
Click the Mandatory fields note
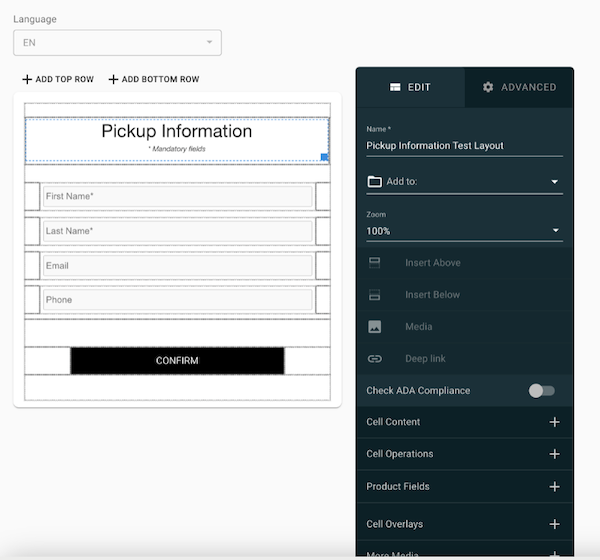click(x=177, y=149)
